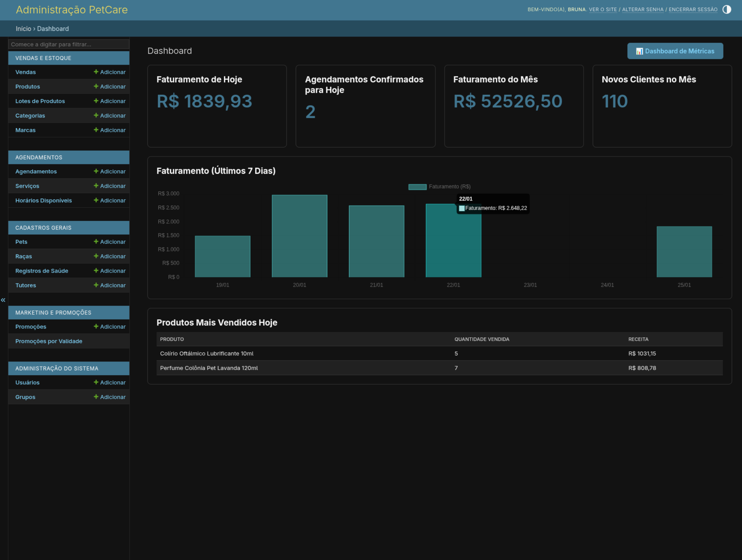The image size is (742, 560).
Task: Open Ver o Site from the top bar
Action: (603, 9)
